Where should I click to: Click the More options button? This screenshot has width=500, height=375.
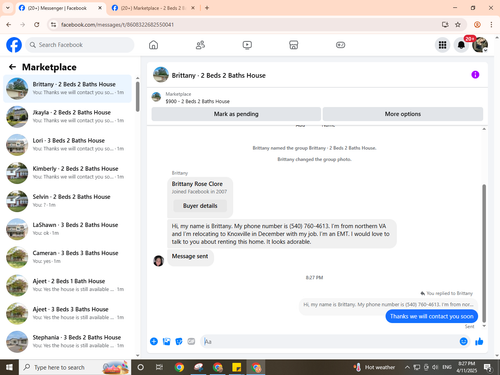pyautogui.click(x=403, y=114)
